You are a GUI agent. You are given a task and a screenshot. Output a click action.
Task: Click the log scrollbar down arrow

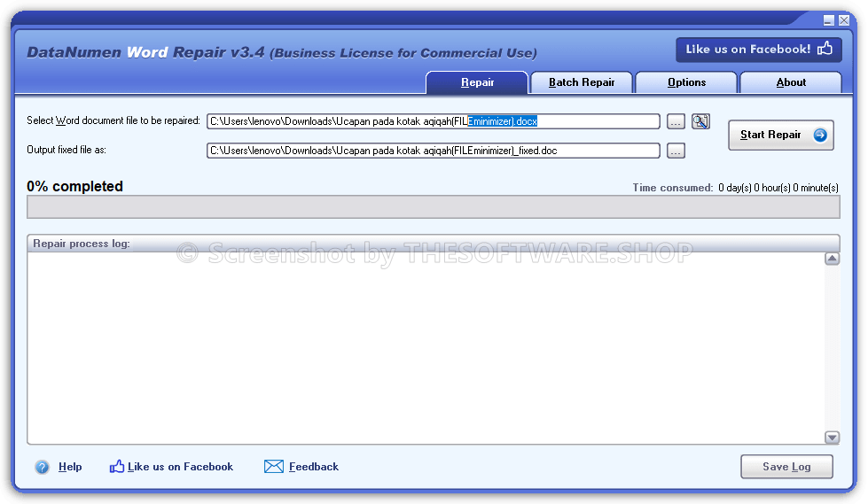[832, 437]
